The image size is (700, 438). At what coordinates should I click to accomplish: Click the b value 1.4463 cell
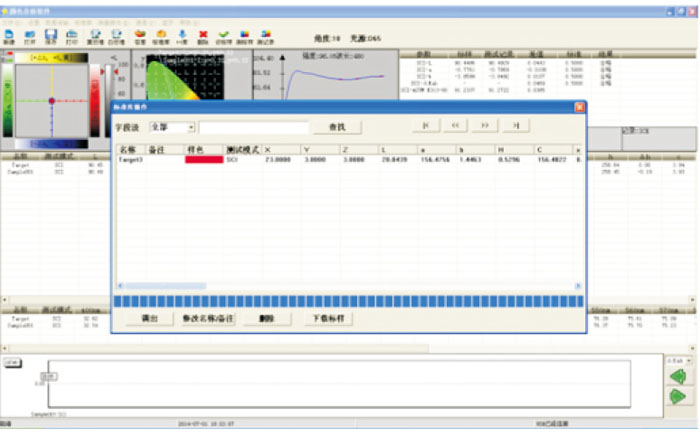(470, 159)
